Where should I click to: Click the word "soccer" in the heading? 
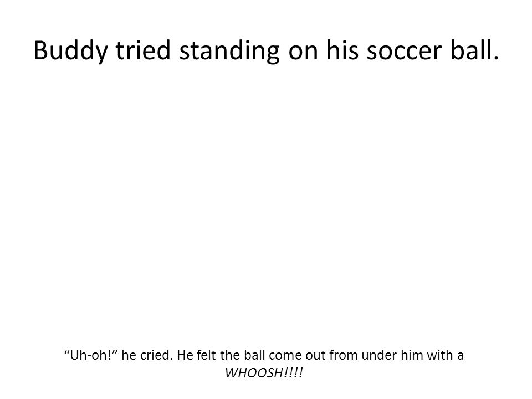point(404,52)
